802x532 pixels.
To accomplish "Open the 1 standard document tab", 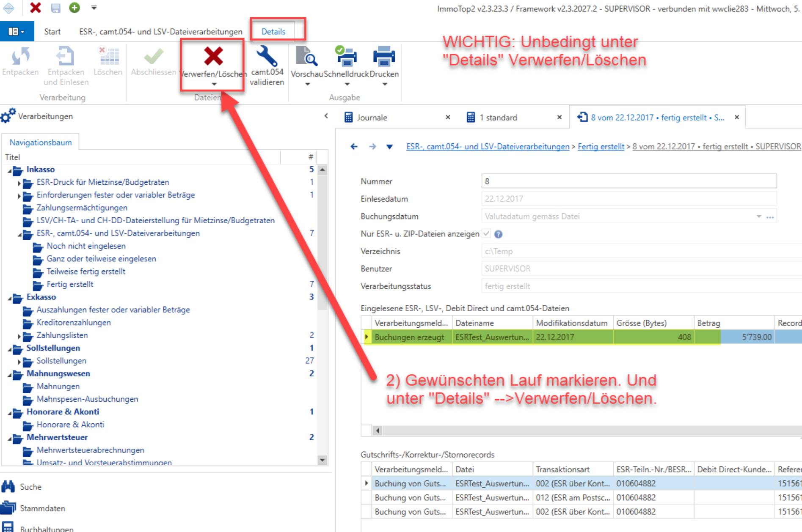I will (x=498, y=118).
